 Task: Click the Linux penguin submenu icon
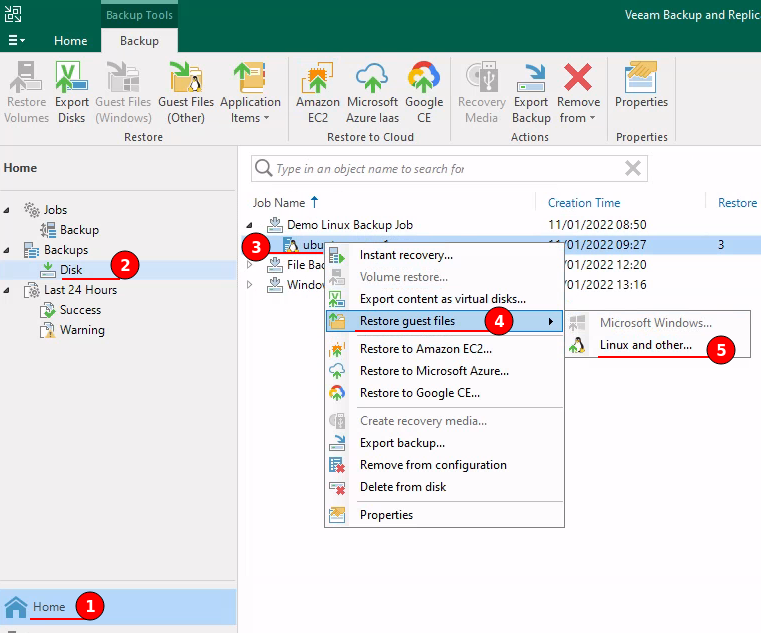click(577, 345)
